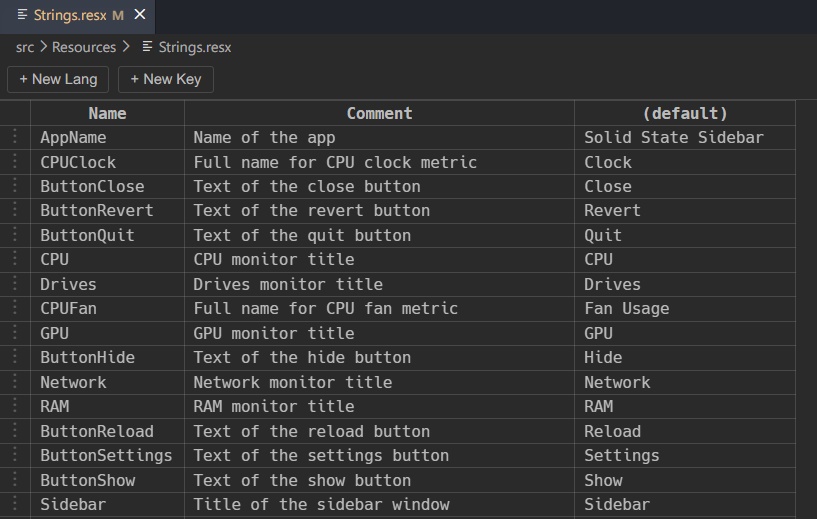The height and width of the screenshot is (519, 817).
Task: Click the row handle icon for ButtonClose
Action: [15, 185]
